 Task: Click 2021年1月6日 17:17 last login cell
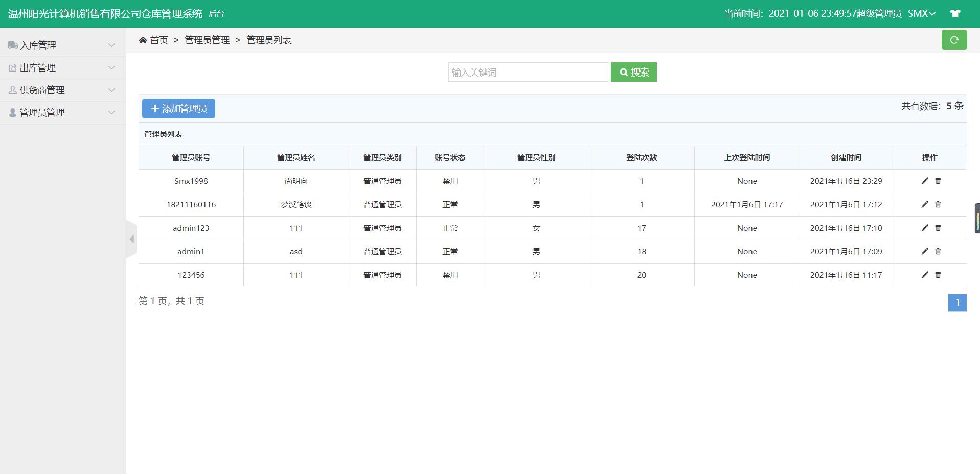[747, 204]
